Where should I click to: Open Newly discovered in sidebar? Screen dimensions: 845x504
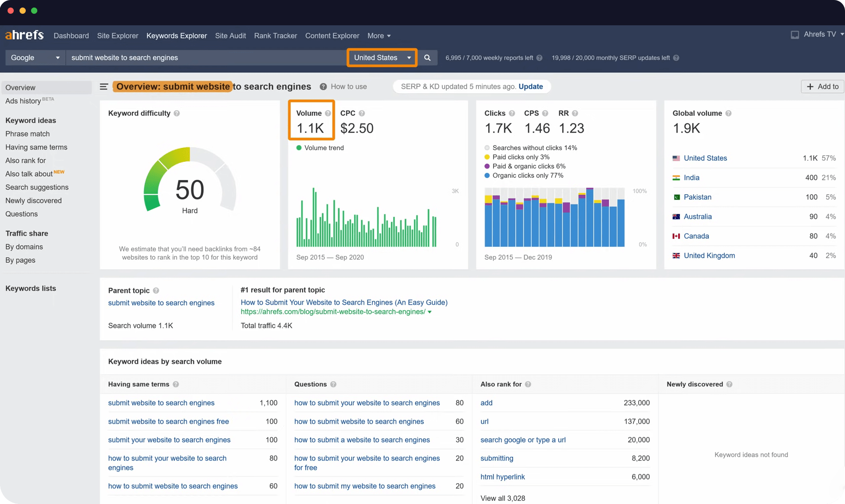click(33, 201)
